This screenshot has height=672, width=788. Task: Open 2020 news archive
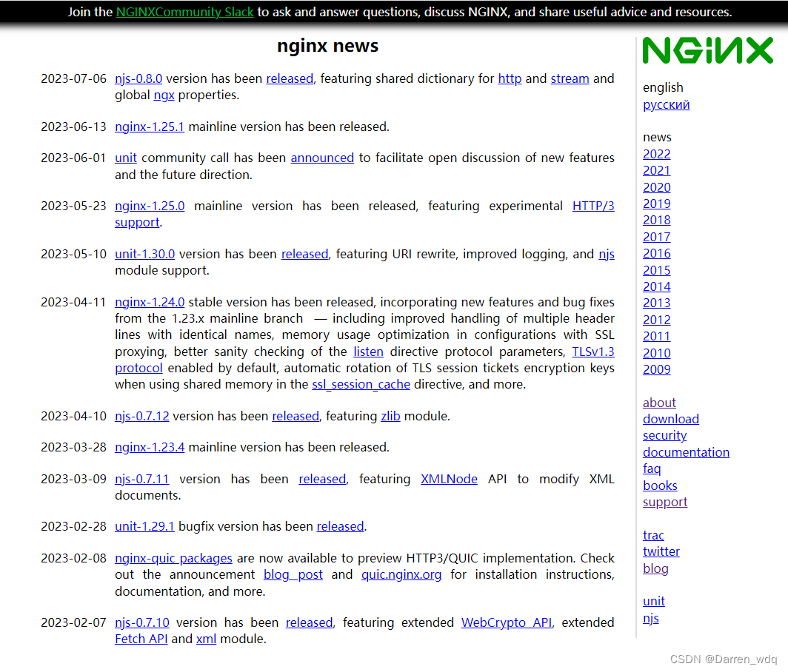[656, 188]
